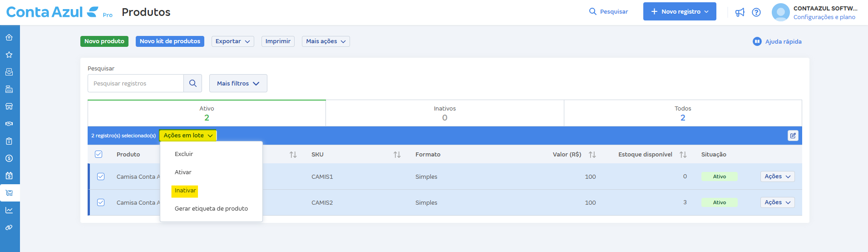This screenshot has height=252, width=868.
Task: Open the Exportar dropdown
Action: (232, 41)
